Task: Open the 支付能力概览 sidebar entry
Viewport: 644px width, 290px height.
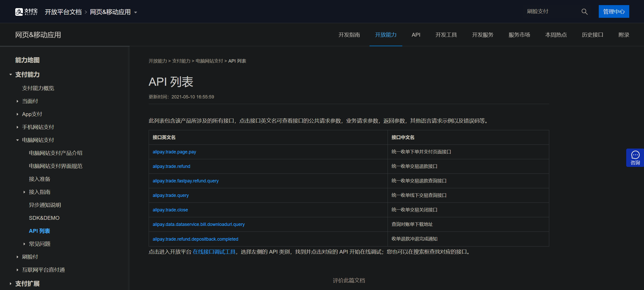Action: click(38, 88)
